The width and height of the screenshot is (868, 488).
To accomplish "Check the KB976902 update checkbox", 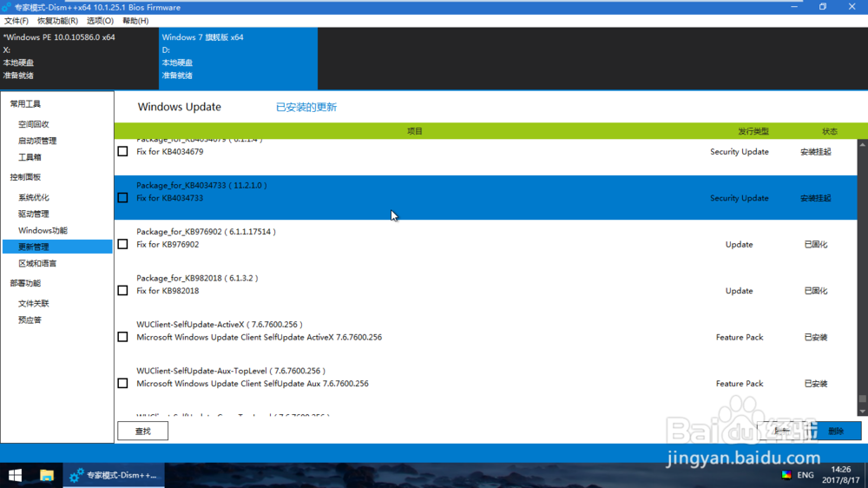I will 123,244.
